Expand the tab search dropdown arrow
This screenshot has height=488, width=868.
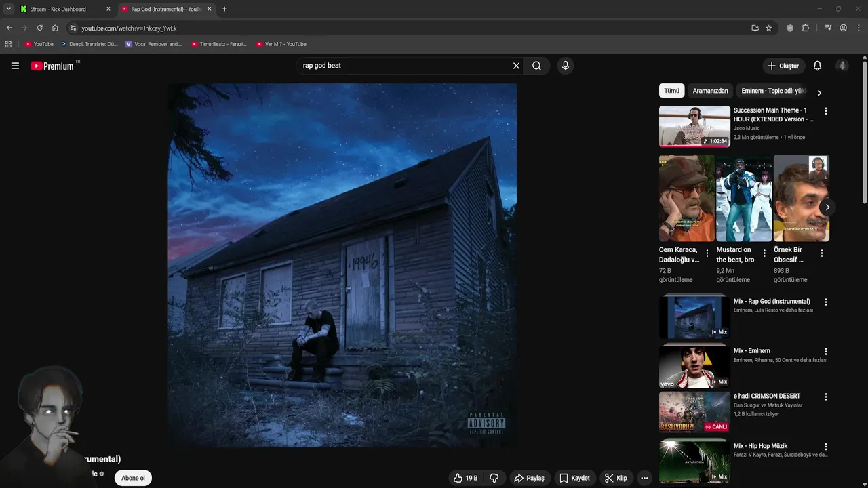(8, 9)
